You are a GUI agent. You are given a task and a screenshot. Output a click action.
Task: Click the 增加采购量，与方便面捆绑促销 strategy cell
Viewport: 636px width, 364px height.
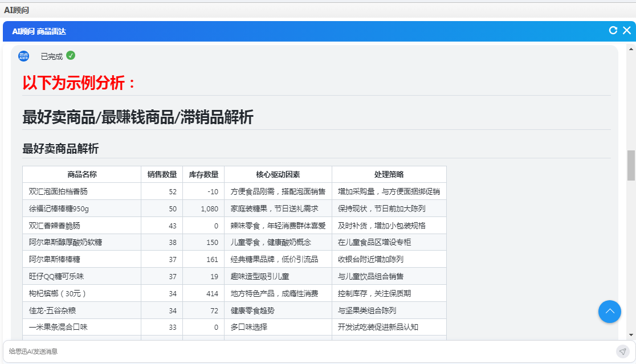[x=389, y=191]
